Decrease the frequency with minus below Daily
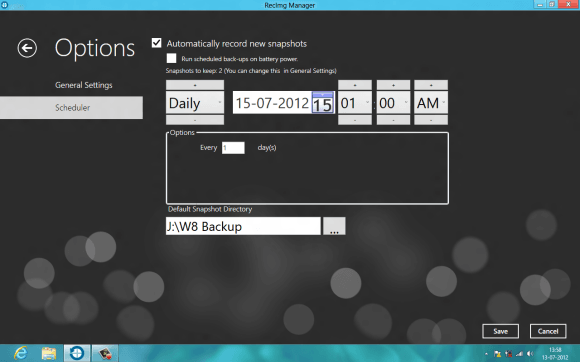Screen dimensions: 580x362 point(195,120)
